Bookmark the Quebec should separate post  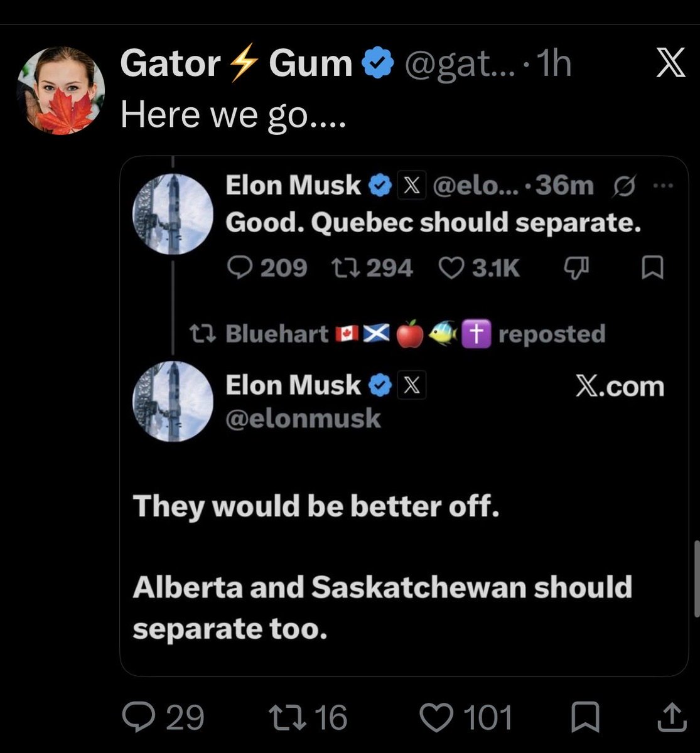click(x=652, y=268)
